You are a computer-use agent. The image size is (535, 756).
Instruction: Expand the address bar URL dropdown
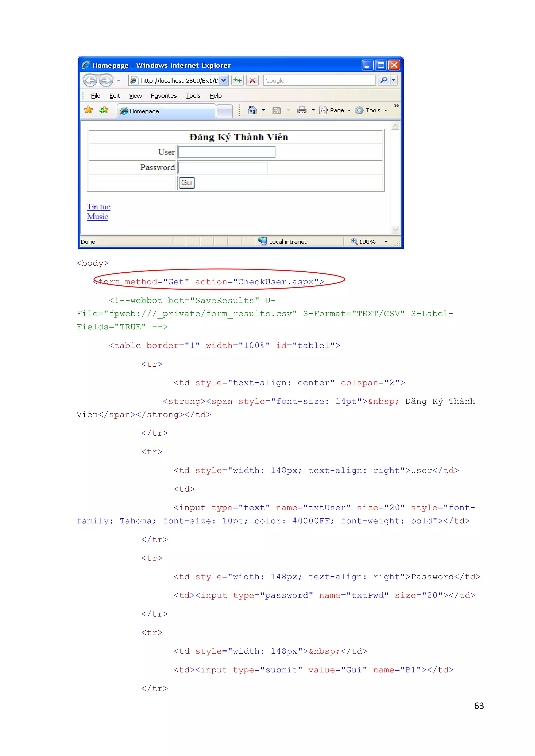click(x=224, y=80)
